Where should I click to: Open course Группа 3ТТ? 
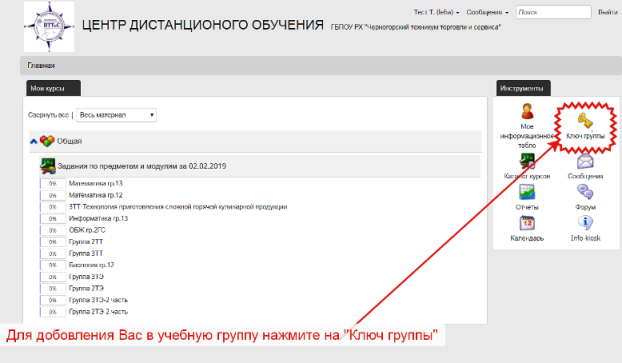(86, 253)
